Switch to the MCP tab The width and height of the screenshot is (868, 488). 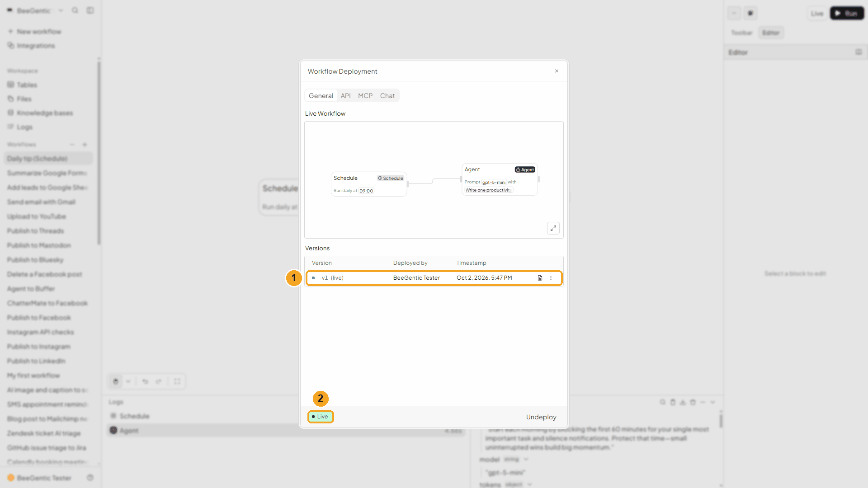click(365, 96)
